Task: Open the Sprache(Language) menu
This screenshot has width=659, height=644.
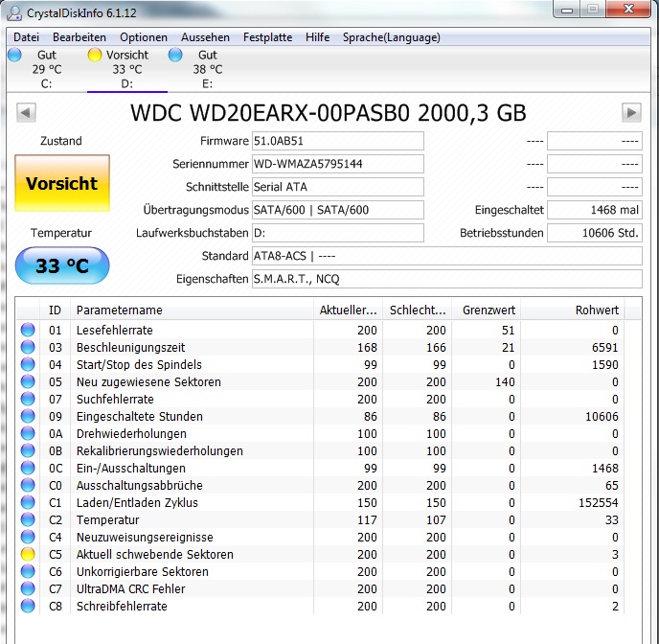Action: pyautogui.click(x=391, y=37)
